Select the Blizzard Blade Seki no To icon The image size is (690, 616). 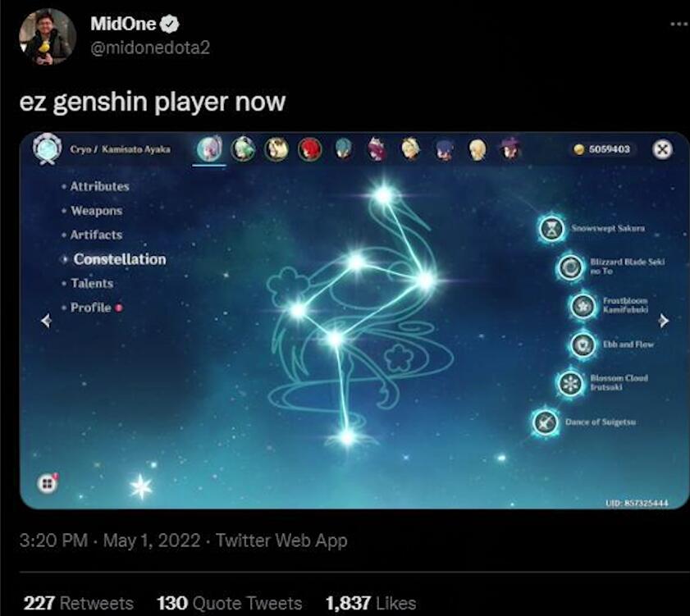coord(571,267)
